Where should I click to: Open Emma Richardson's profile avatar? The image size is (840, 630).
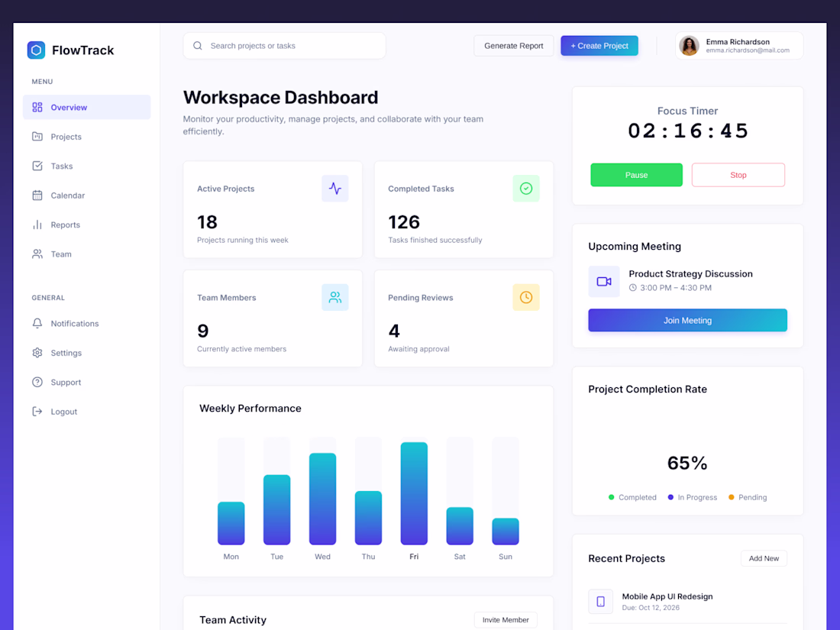click(x=689, y=46)
